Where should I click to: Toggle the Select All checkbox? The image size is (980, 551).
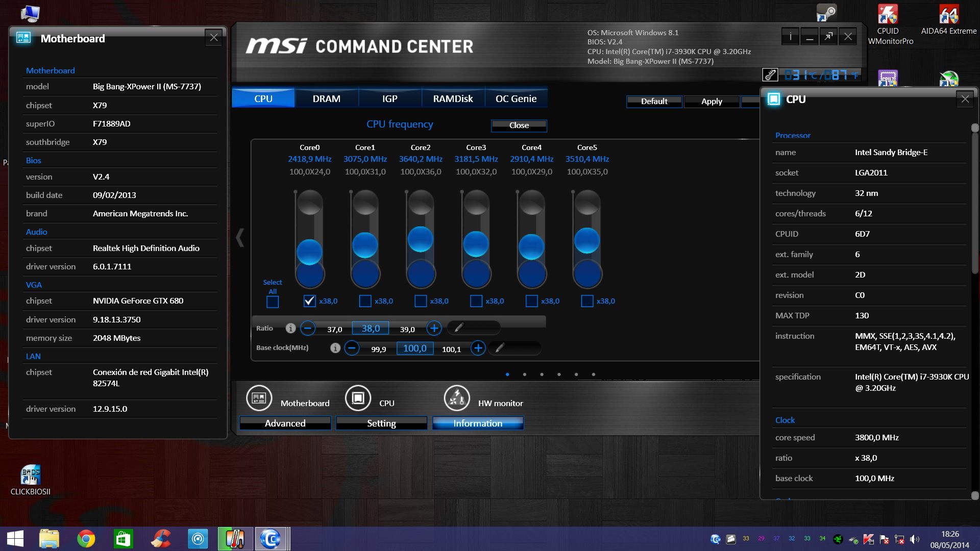(x=273, y=302)
